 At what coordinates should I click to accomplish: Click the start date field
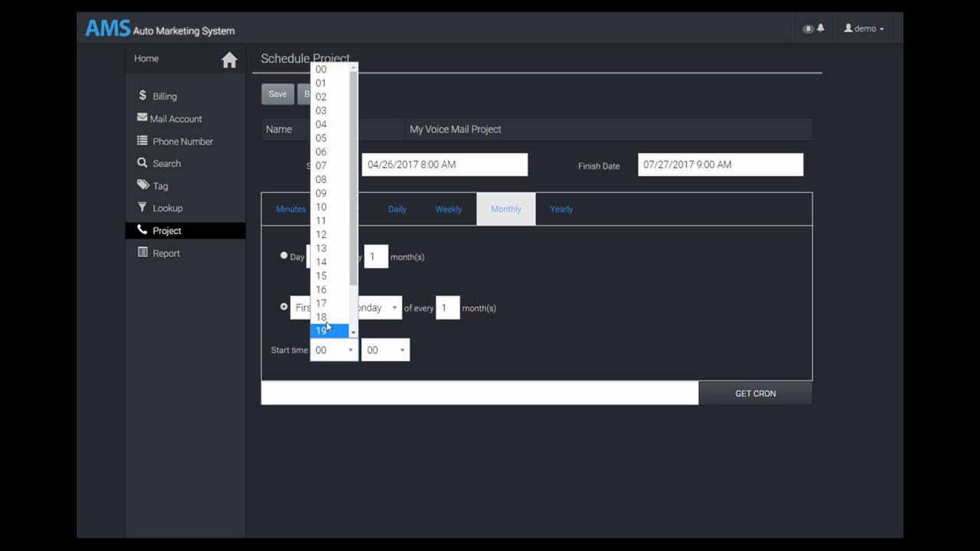click(x=445, y=165)
